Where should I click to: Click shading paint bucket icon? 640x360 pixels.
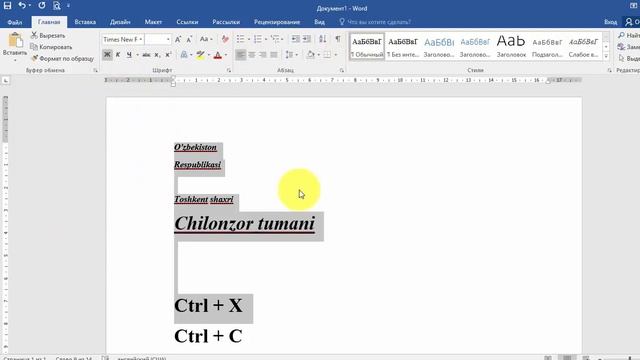pyautogui.click(x=311, y=55)
